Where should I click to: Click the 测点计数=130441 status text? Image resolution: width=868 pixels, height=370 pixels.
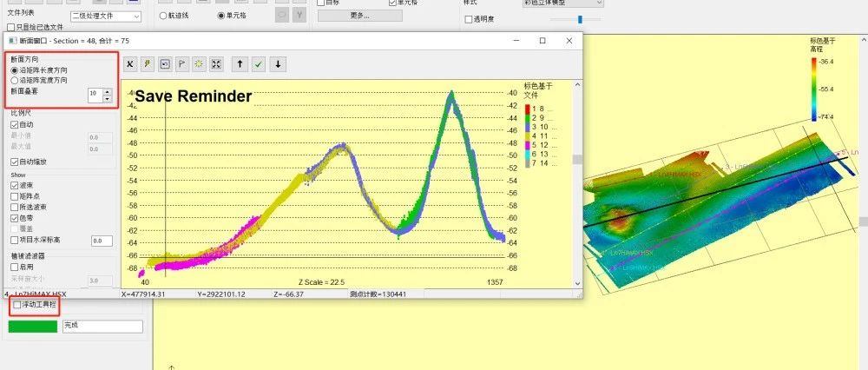point(378,294)
